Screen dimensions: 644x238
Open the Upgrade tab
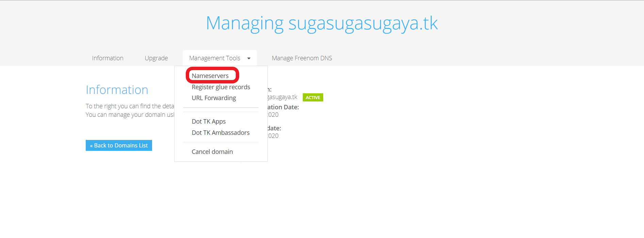(x=156, y=58)
